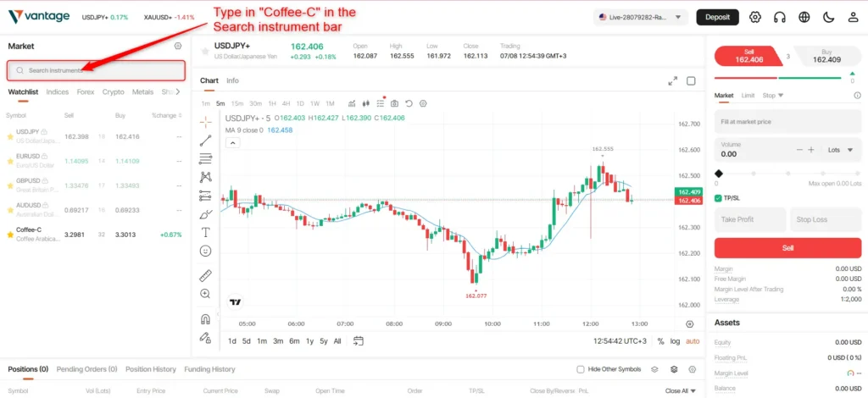Viewport: 868px width, 398px height.
Task: Open the live account selector dropdown
Action: 641,17
